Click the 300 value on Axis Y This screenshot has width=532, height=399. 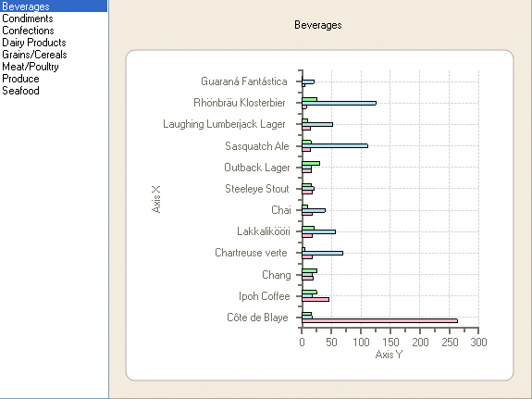tap(478, 342)
